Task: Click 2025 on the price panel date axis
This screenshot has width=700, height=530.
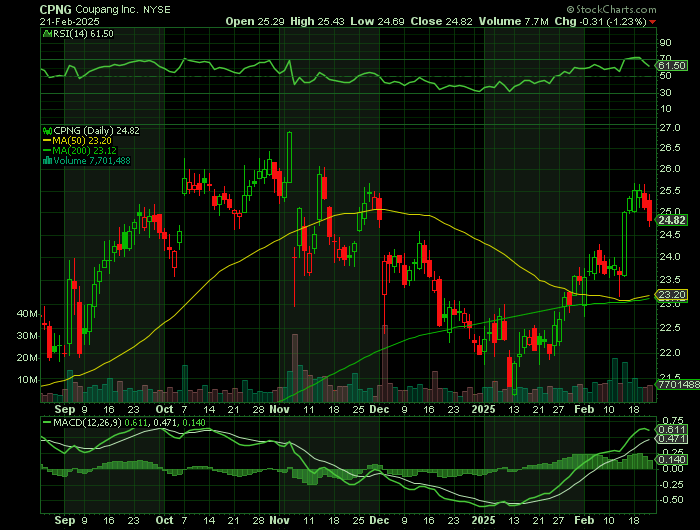Action: coord(484,409)
